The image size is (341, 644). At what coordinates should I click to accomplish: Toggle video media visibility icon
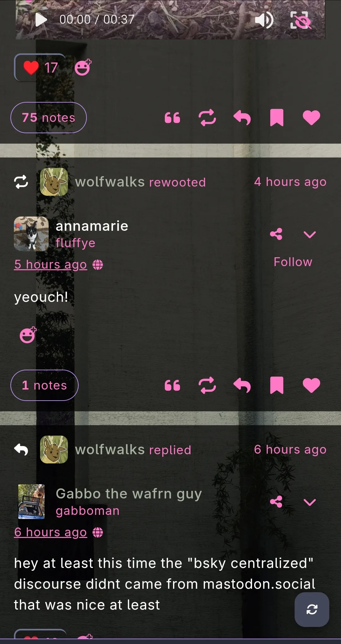300,20
